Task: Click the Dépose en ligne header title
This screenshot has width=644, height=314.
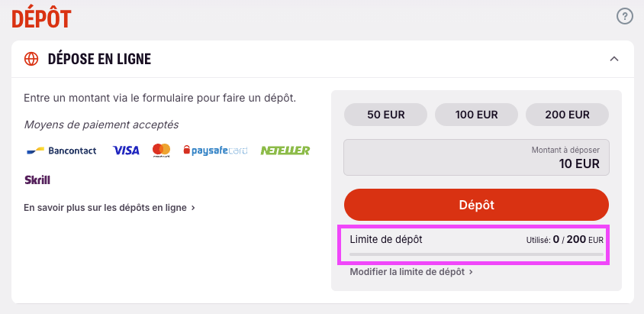Action: [99, 59]
